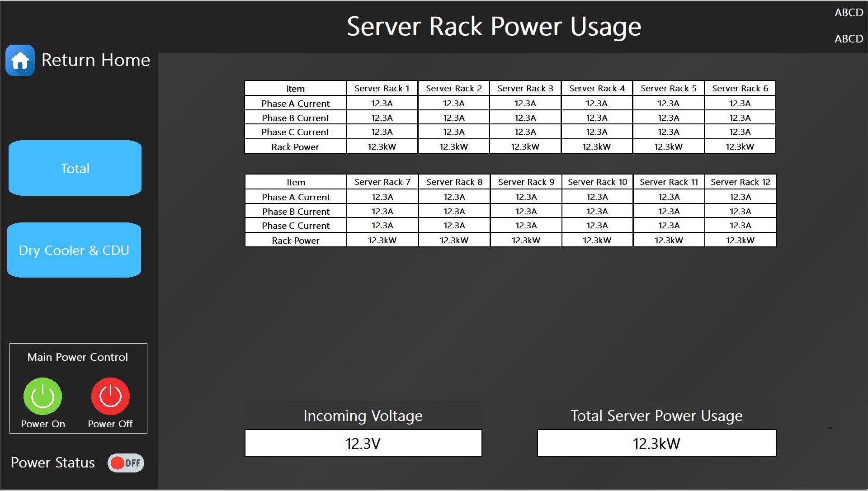868x491 pixels.
Task: Click the Main Power Control heading
Action: [78, 357]
